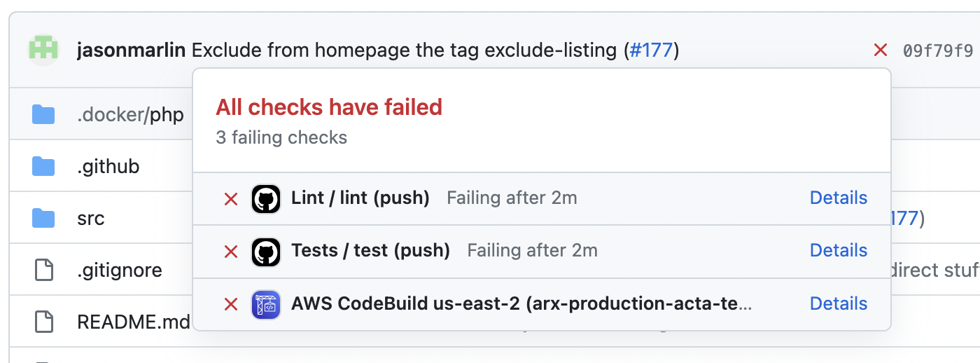Image resolution: width=980 pixels, height=363 pixels.
Task: Click the red X next to Lint check
Action: coord(231,199)
